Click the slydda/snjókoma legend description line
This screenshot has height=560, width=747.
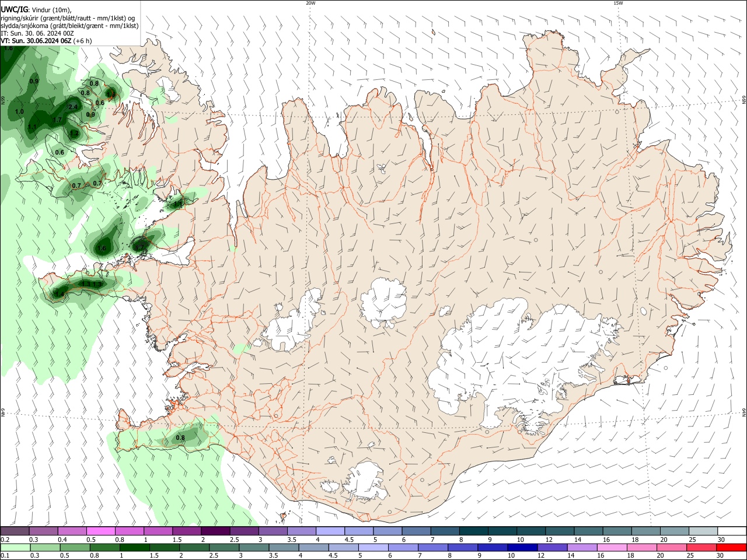[x=69, y=26]
